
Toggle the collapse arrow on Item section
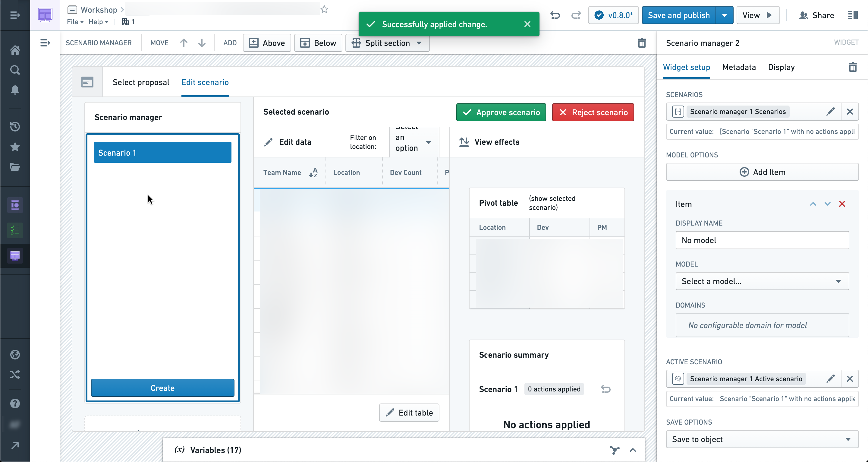pyautogui.click(x=813, y=204)
